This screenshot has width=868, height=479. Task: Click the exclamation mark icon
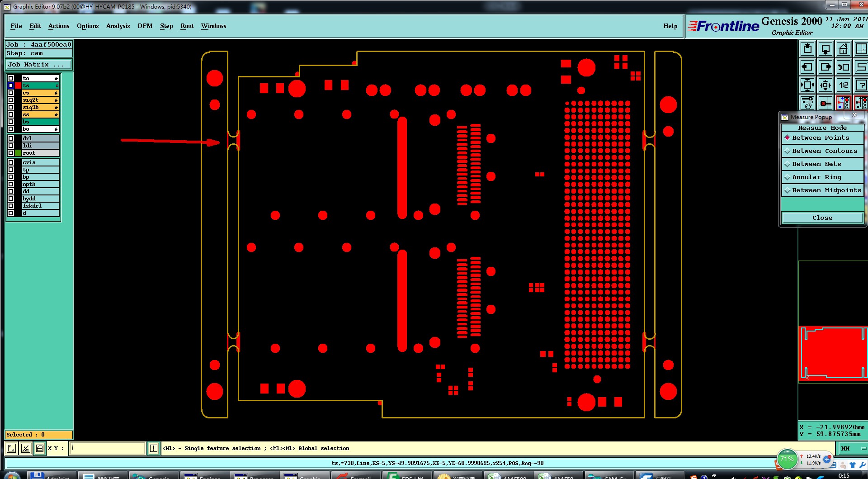tap(154, 448)
